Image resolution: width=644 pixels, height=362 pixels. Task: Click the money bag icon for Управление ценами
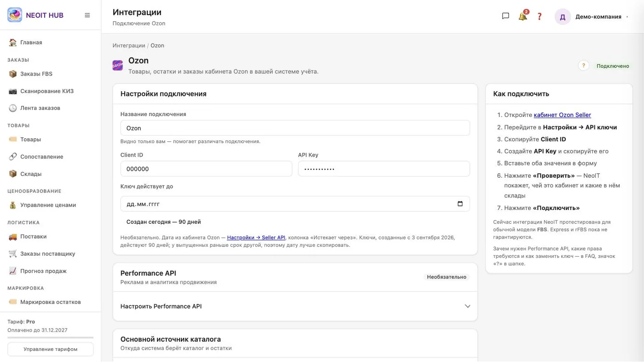pos(13,205)
